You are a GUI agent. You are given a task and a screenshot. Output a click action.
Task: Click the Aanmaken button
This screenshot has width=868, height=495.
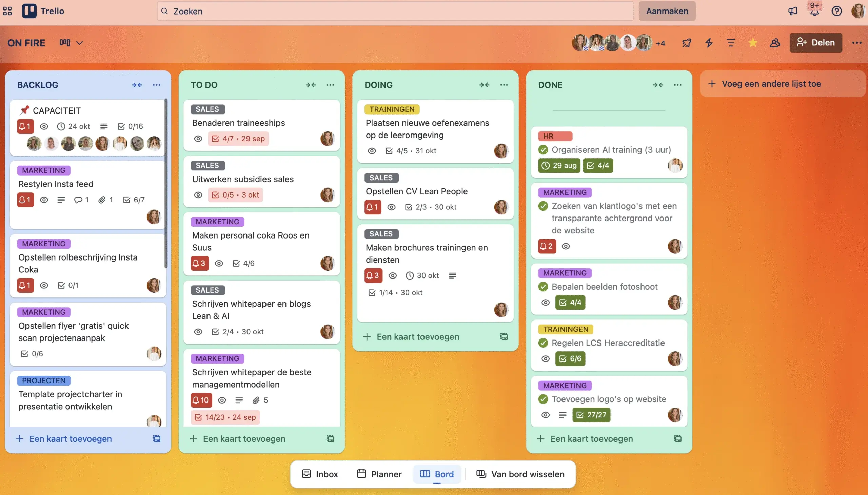(667, 11)
